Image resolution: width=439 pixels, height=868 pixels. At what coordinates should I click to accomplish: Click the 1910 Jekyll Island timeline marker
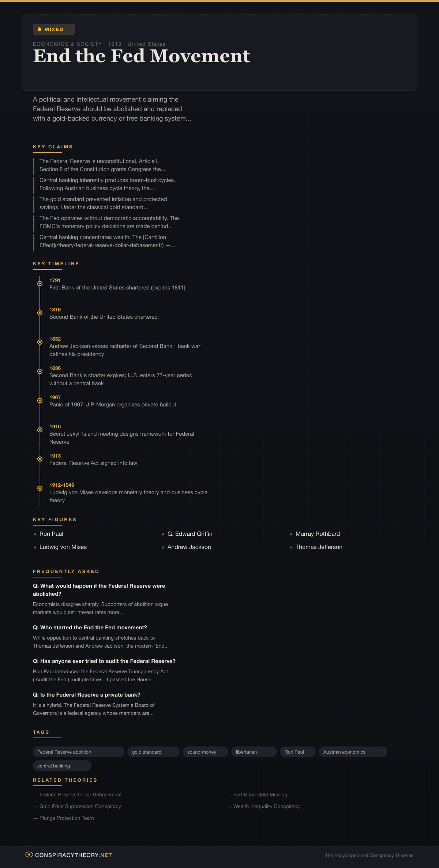[x=40, y=430]
